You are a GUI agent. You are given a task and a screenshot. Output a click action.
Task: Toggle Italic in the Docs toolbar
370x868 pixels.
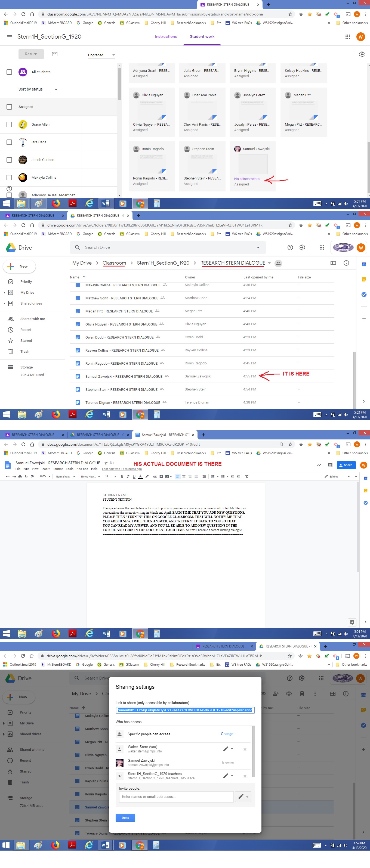click(128, 476)
